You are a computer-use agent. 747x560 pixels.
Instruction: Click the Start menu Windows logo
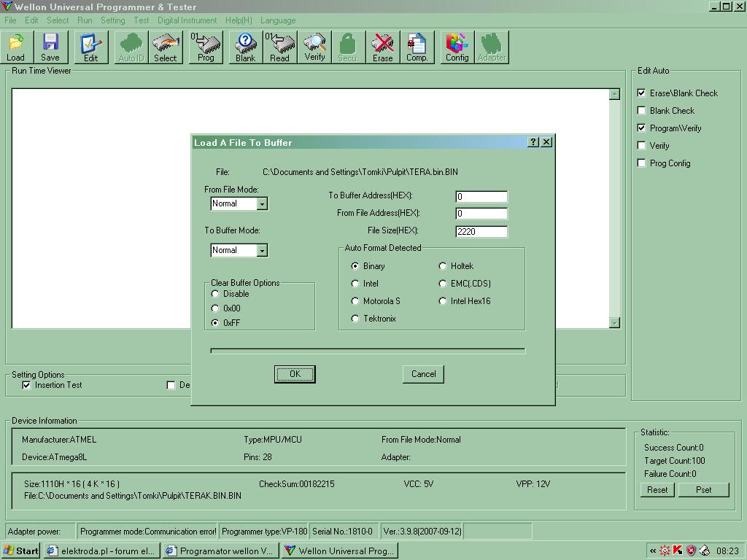tap(8, 551)
